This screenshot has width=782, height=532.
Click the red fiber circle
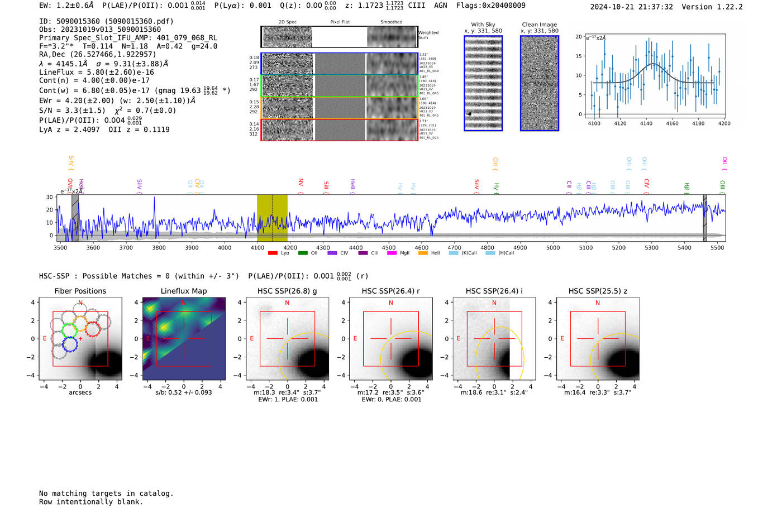click(93, 328)
